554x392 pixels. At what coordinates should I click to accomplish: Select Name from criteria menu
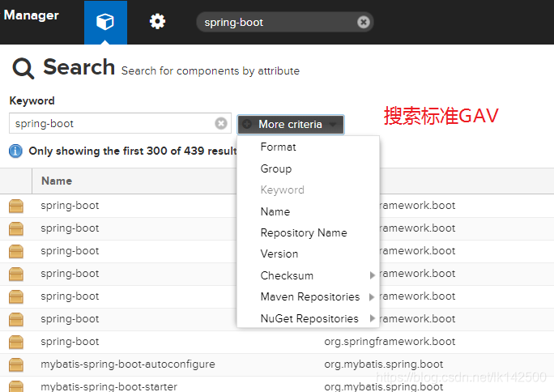tap(275, 211)
